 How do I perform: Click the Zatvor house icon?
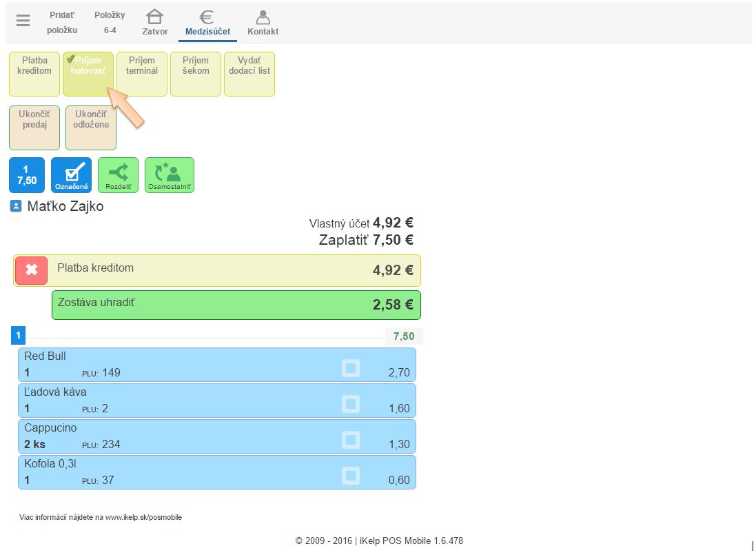click(x=155, y=17)
